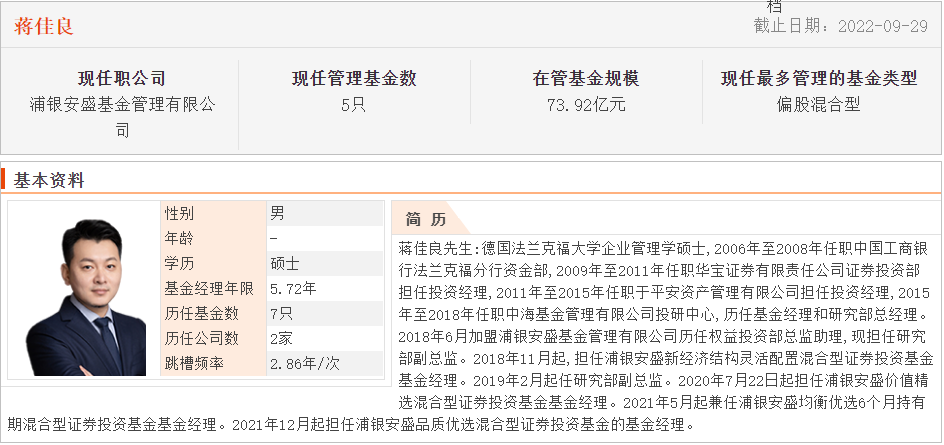
Task: Click the 在管基金规模 heading
Action: click(x=586, y=78)
